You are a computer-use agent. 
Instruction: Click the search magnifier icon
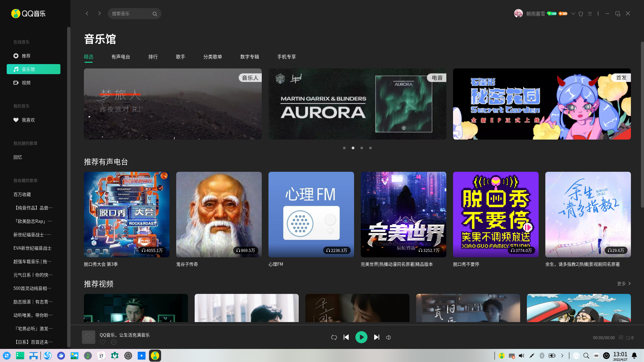[x=155, y=14]
